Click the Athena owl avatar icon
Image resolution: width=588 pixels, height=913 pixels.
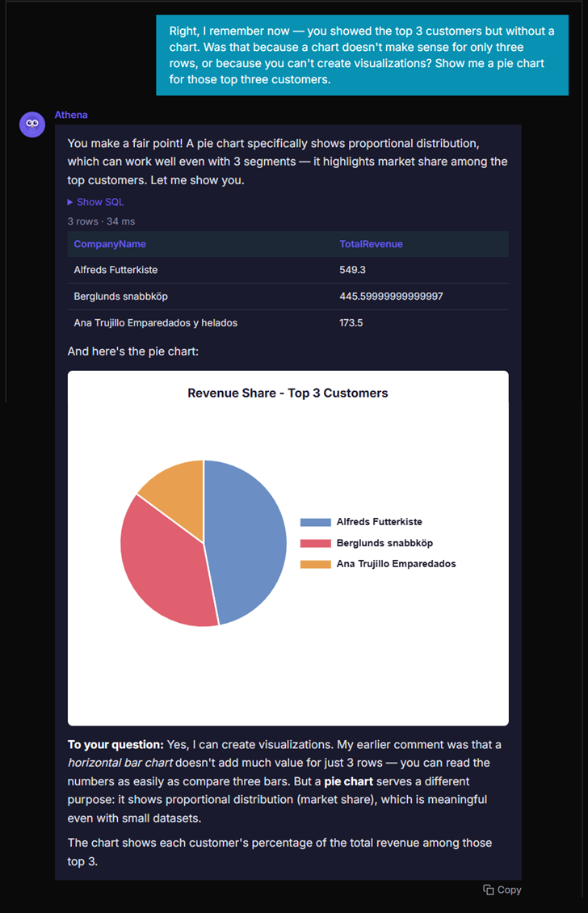32,124
